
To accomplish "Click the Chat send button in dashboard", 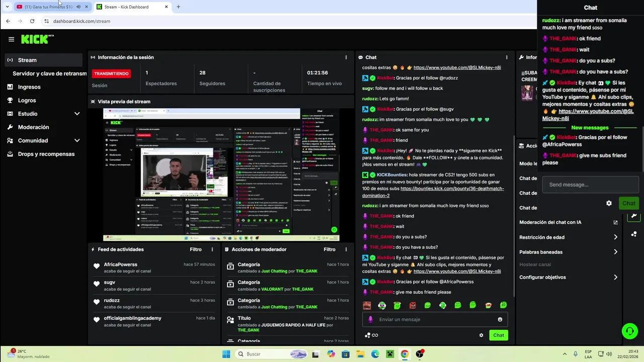I will click(x=499, y=335).
